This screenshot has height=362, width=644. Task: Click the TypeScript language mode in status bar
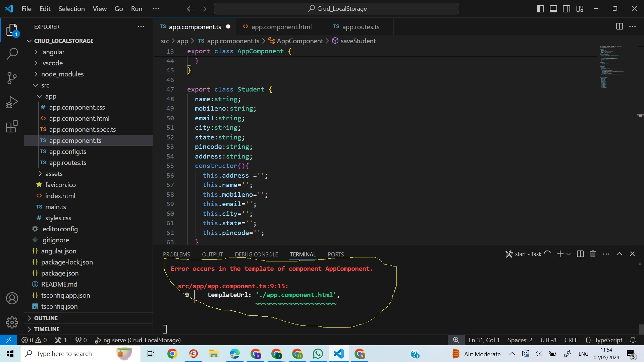pyautogui.click(x=604, y=340)
